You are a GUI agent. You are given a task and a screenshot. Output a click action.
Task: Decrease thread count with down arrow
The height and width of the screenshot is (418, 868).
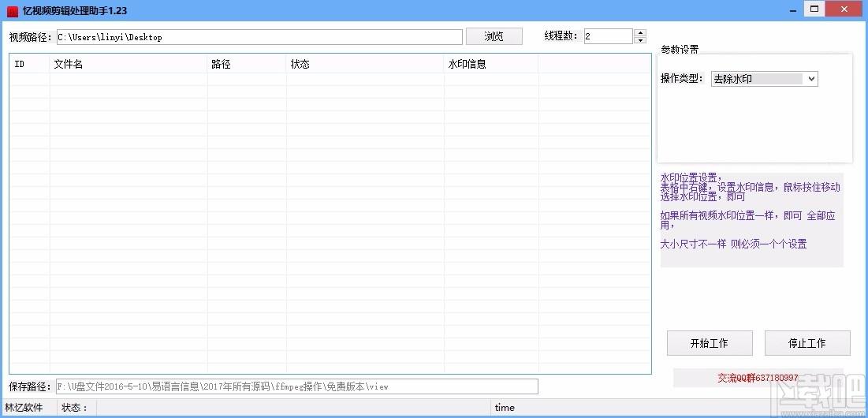pyautogui.click(x=639, y=40)
